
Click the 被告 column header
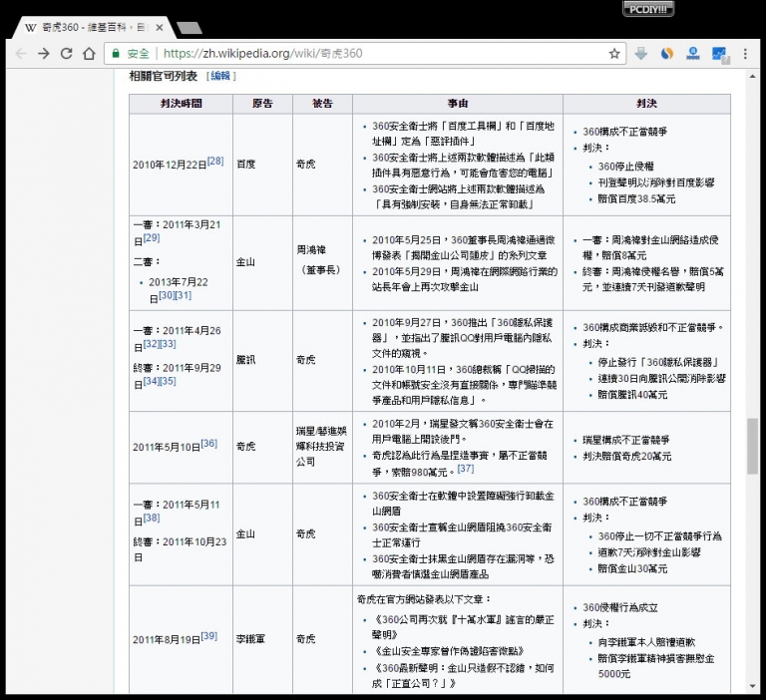pyautogui.click(x=322, y=104)
